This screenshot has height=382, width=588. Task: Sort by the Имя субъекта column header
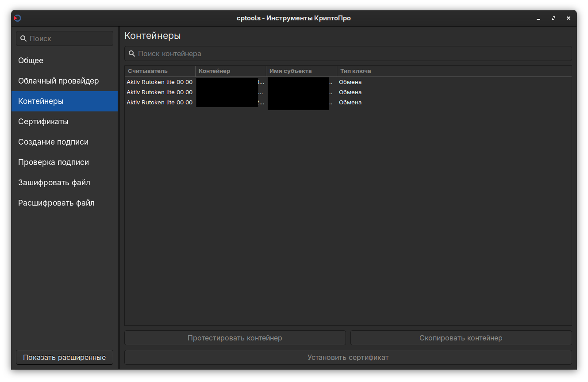point(302,71)
